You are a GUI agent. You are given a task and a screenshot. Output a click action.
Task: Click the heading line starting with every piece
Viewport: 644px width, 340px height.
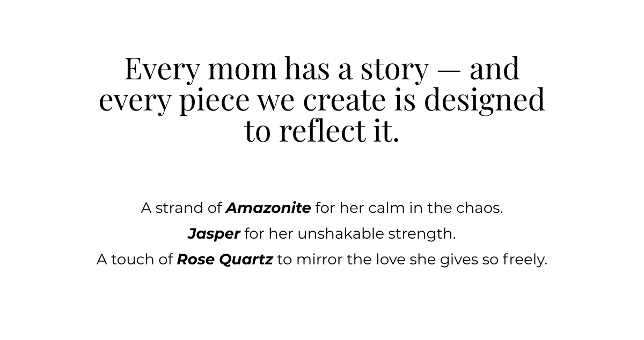click(322, 100)
